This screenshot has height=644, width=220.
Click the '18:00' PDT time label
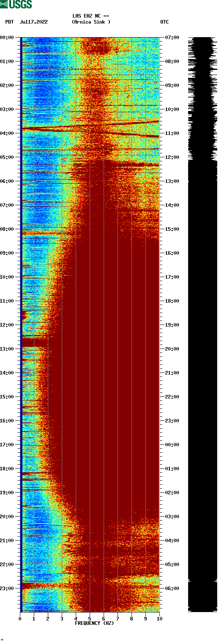7,469
